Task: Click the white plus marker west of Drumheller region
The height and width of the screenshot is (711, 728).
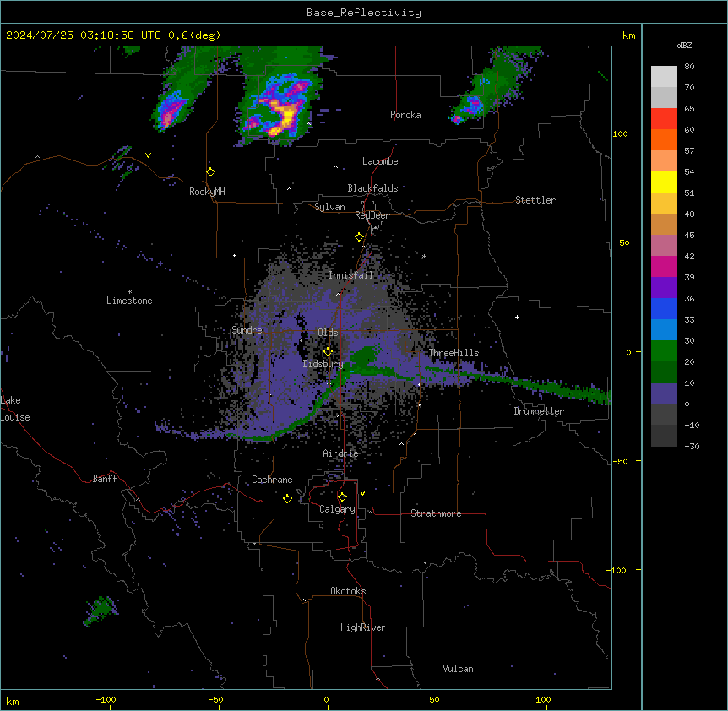Action: [517, 317]
